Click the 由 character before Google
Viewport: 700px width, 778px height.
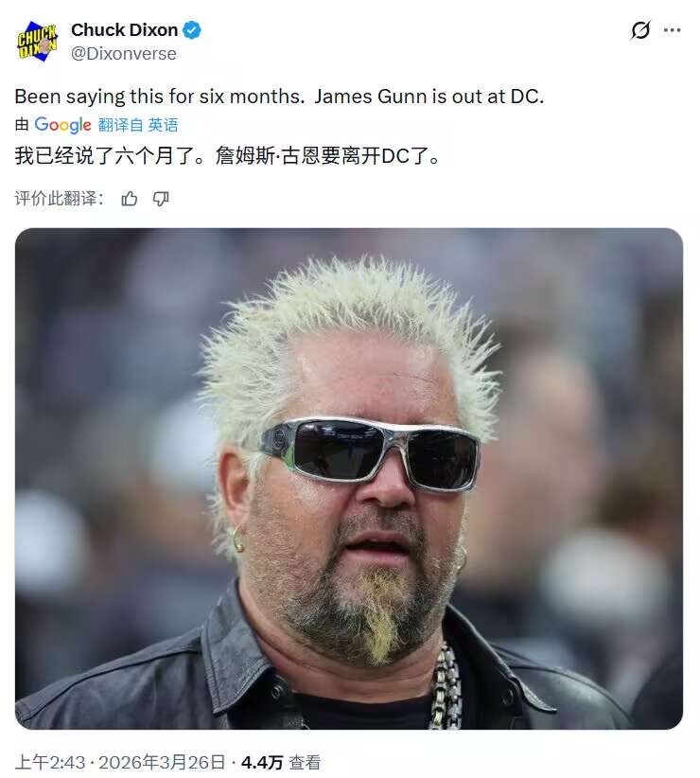click(x=22, y=125)
